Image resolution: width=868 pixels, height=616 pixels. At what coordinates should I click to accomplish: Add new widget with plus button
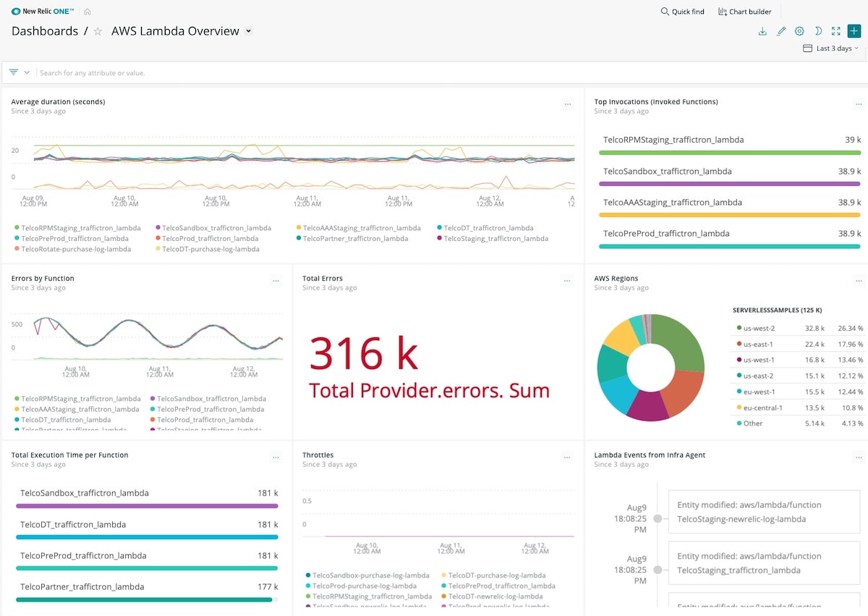854,31
